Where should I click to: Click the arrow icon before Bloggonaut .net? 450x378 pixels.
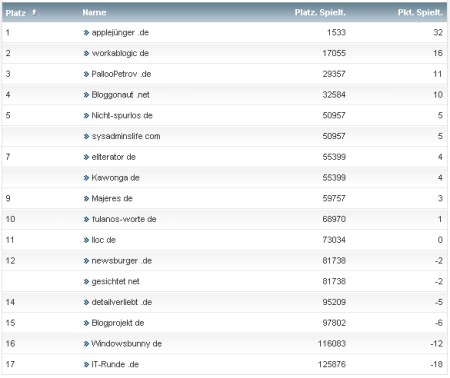pyautogui.click(x=86, y=95)
